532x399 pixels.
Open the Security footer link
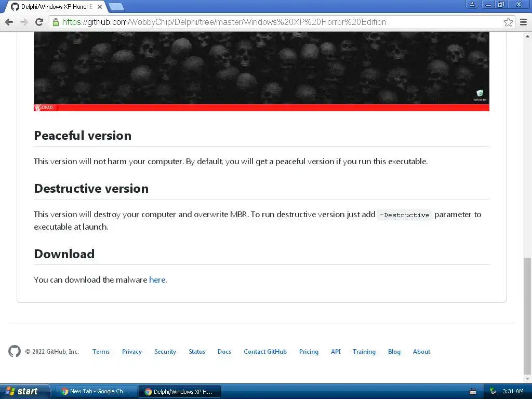165,352
